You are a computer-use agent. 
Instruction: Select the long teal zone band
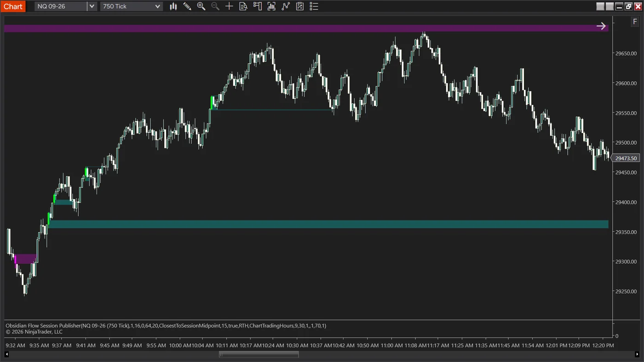pyautogui.click(x=328, y=224)
